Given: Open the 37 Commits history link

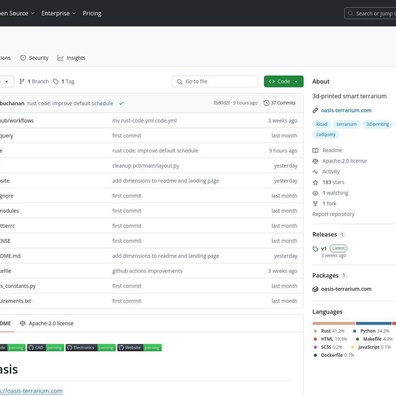Looking at the screenshot, I should click(x=279, y=103).
